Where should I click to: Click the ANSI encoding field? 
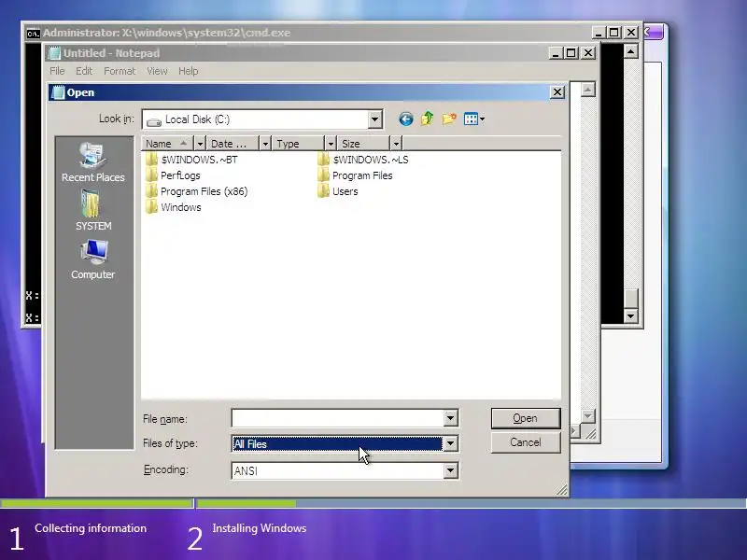click(337, 470)
